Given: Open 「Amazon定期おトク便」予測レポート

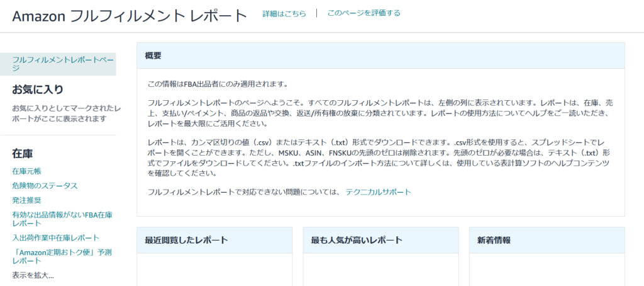Looking at the screenshot, I should (x=62, y=256).
